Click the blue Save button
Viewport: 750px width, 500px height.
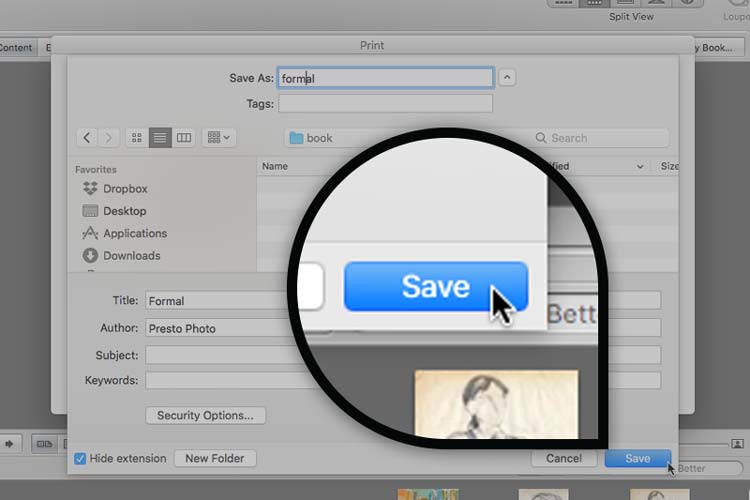[637, 459]
